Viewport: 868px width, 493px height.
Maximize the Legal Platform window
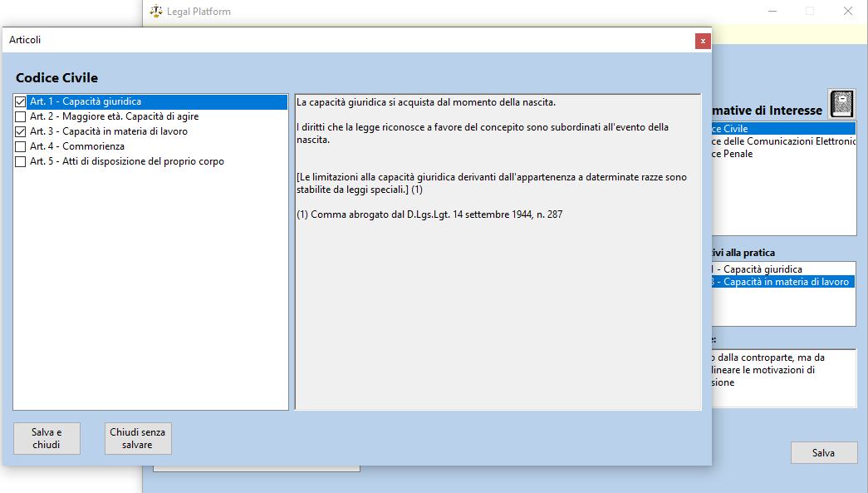pos(809,12)
